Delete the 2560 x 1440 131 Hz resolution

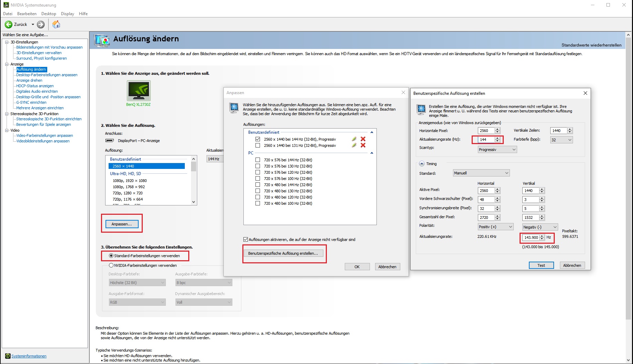[363, 145]
